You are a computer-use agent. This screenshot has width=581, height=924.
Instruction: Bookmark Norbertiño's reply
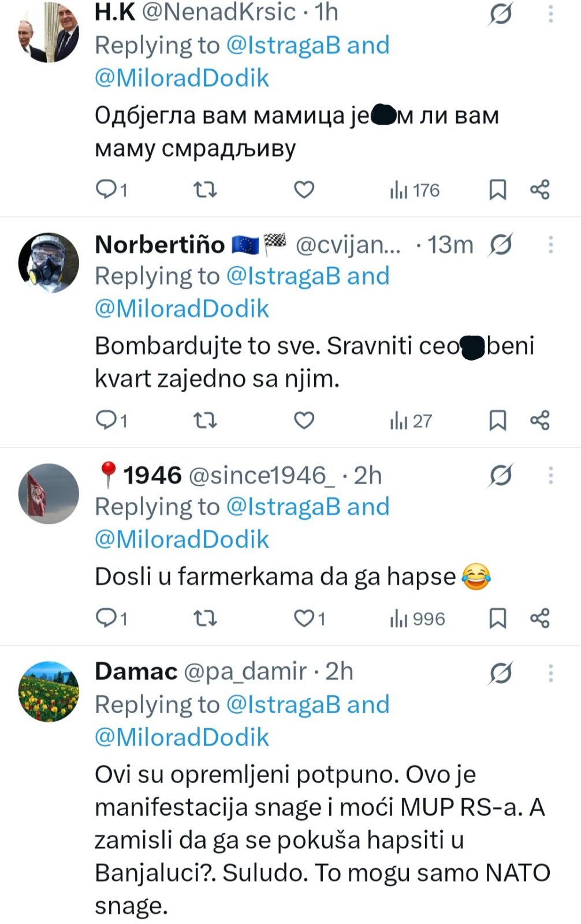(x=497, y=420)
